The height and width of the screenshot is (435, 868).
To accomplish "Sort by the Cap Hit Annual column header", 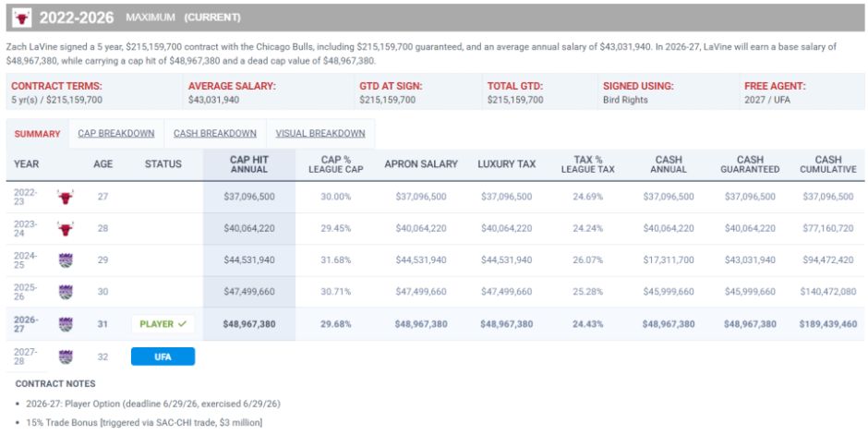I will point(249,163).
